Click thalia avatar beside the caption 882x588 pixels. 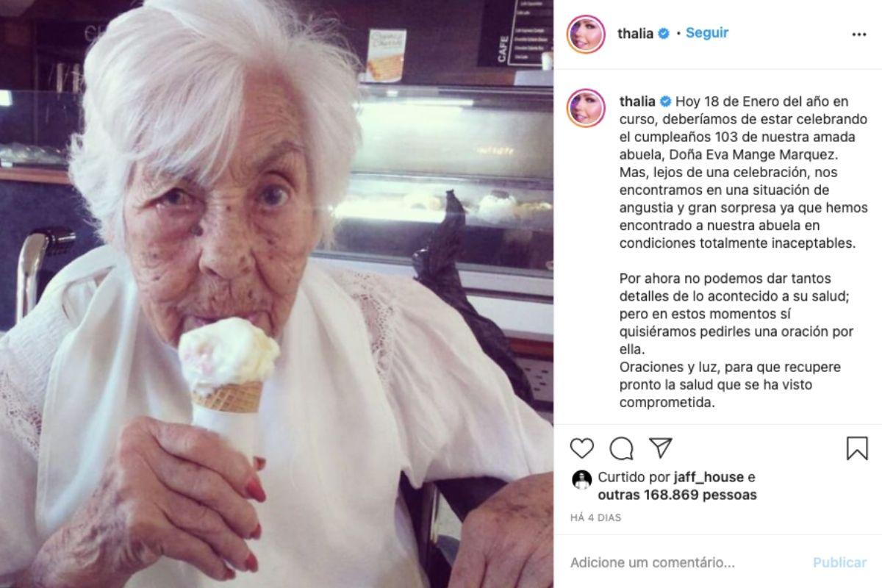(x=586, y=108)
